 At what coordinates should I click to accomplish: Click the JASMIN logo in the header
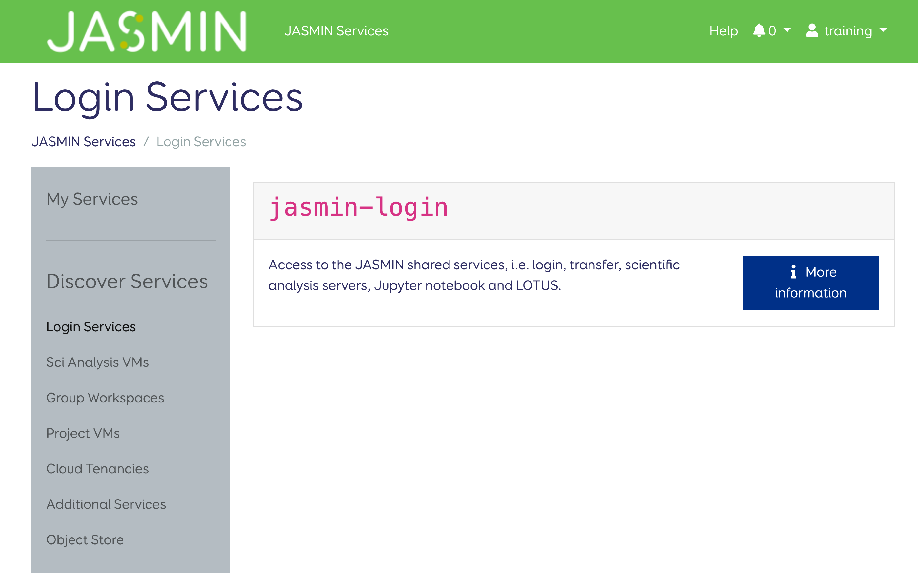pyautogui.click(x=148, y=30)
